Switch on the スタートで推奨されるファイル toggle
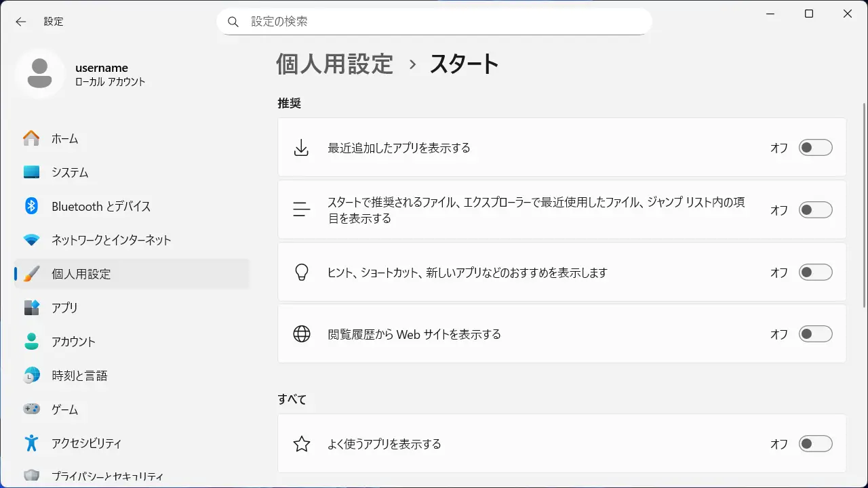The width and height of the screenshot is (868, 488). point(815,210)
